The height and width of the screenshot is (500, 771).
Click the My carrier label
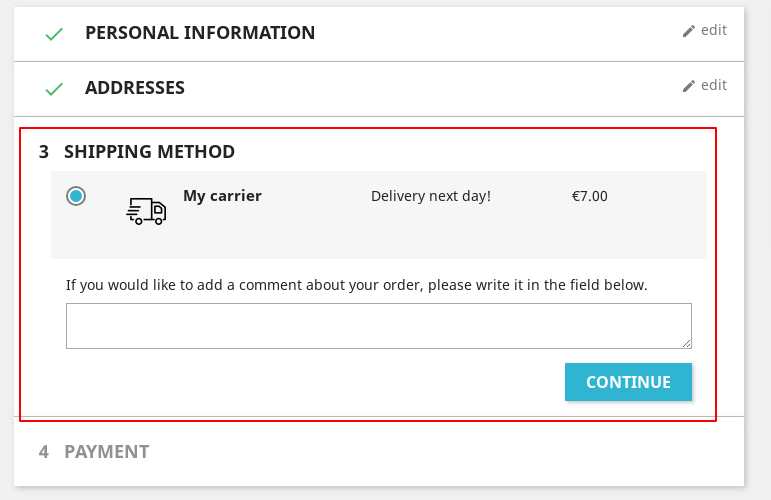222,196
